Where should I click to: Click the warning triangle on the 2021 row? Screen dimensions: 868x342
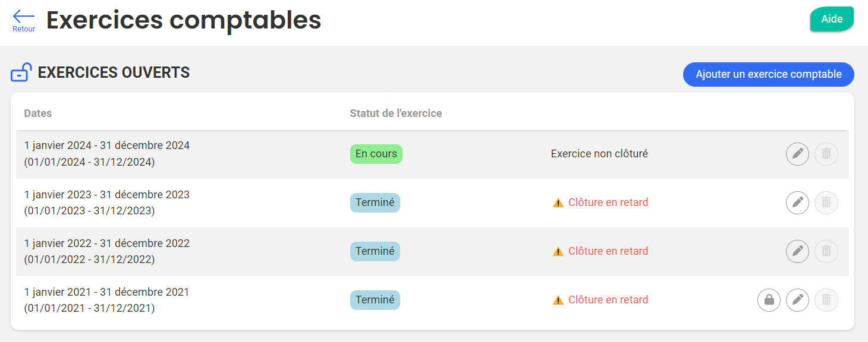558,300
